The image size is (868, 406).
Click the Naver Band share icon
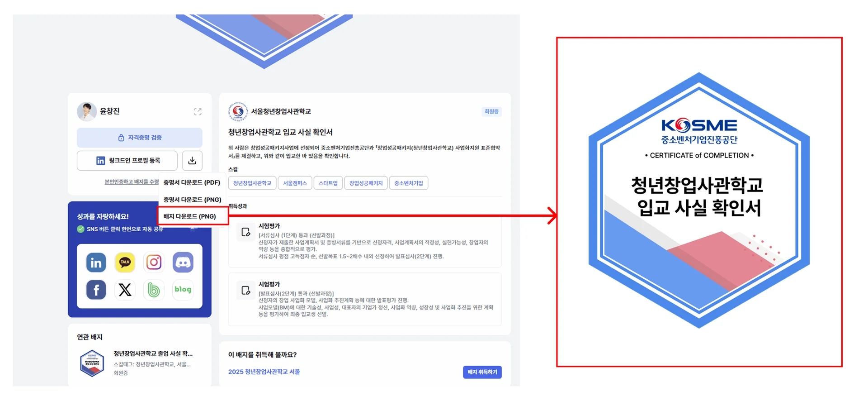[x=154, y=290]
